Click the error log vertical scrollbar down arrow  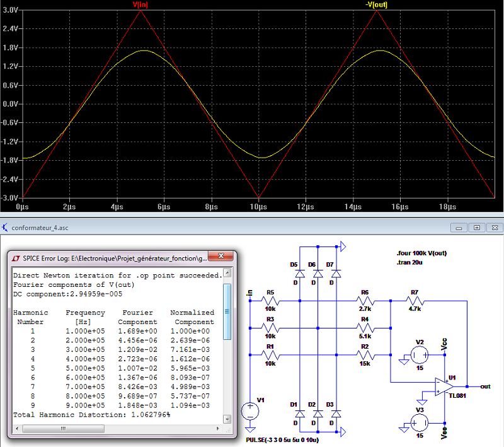click(x=227, y=419)
